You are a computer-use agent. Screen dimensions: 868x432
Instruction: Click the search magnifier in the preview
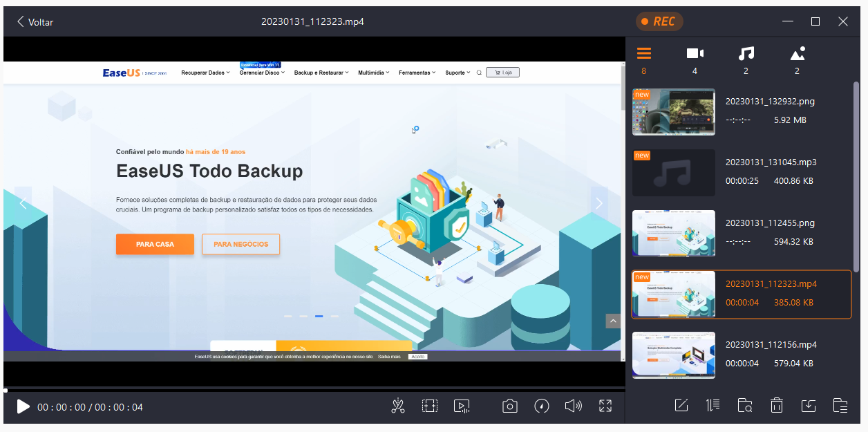click(479, 73)
